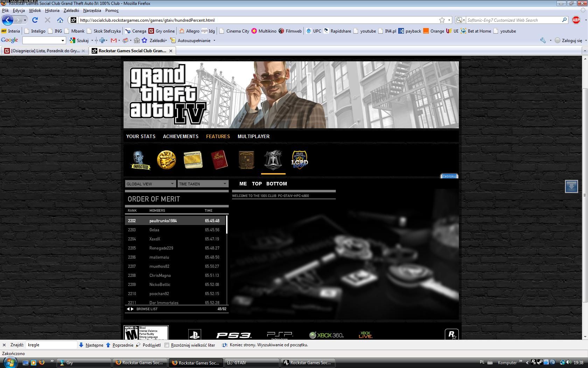Open the URL bar history dropdown

(x=449, y=20)
